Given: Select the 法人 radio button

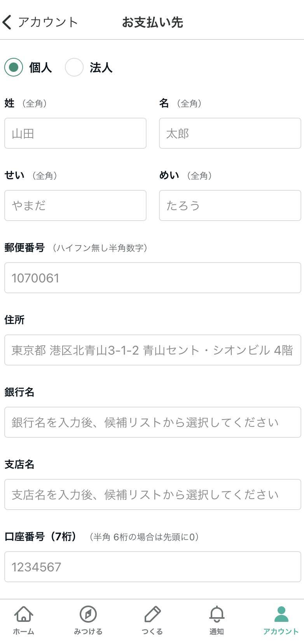Looking at the screenshot, I should (74, 67).
